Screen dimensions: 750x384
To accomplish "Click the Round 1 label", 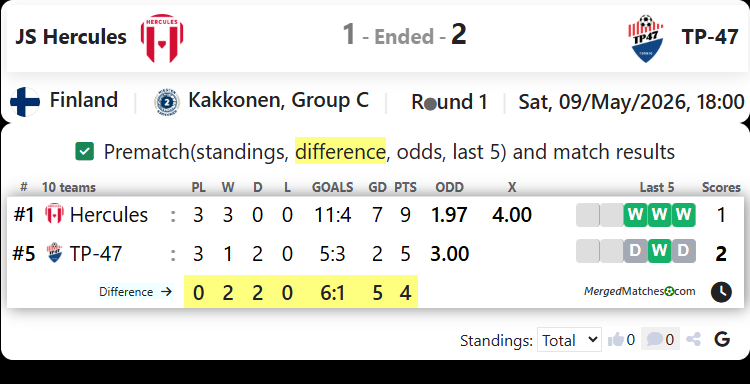I will [449, 102].
